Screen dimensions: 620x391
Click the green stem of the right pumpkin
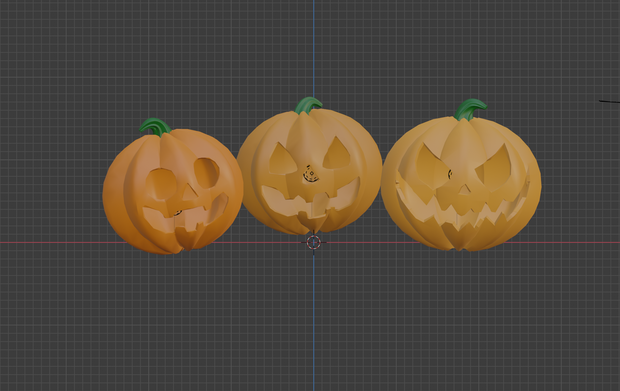pos(470,109)
